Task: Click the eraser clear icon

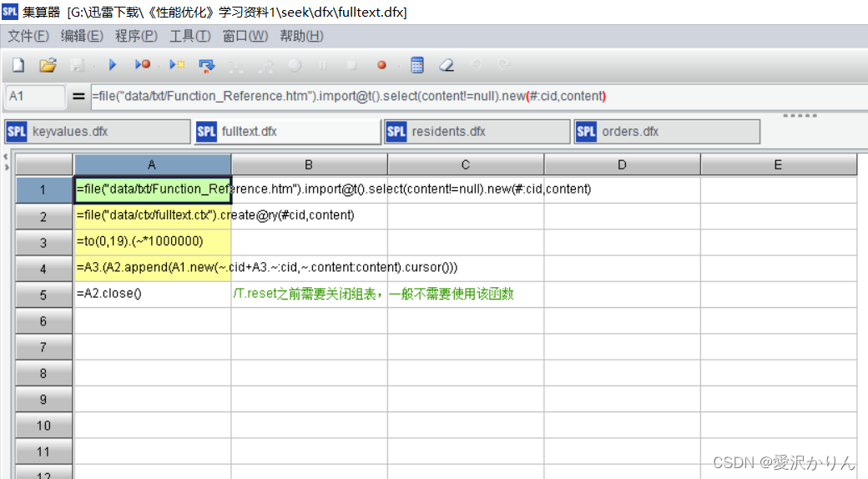Action: (447, 65)
